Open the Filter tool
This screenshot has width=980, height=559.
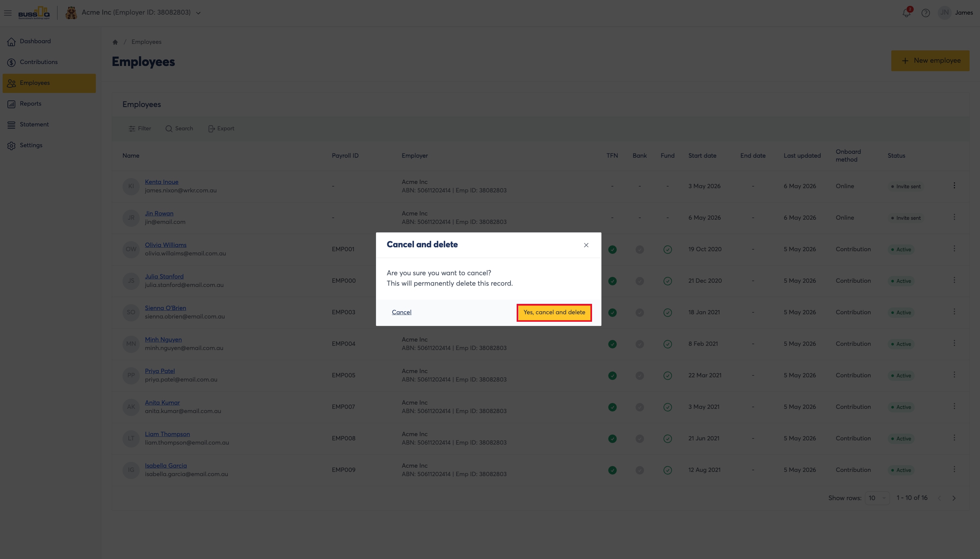click(140, 129)
